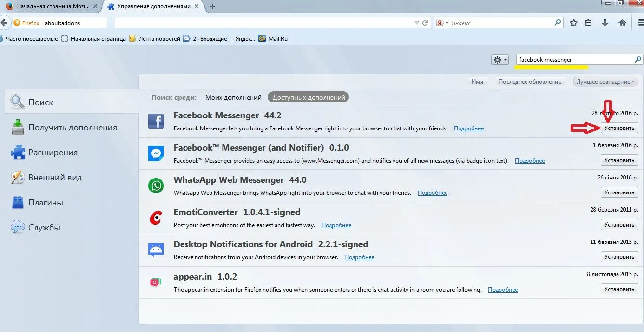The height and width of the screenshot is (332, 644).
Task: Open a new browser tab with plus button
Action: [212, 6]
